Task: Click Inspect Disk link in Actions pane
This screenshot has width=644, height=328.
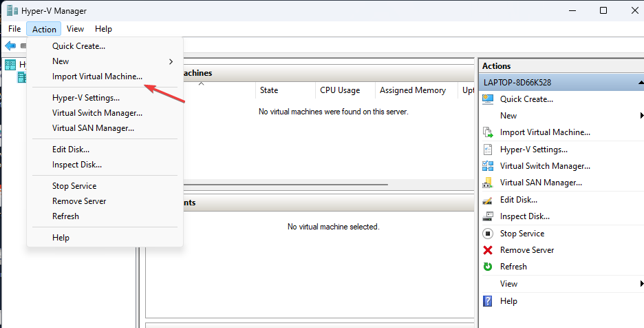Action: click(x=524, y=216)
